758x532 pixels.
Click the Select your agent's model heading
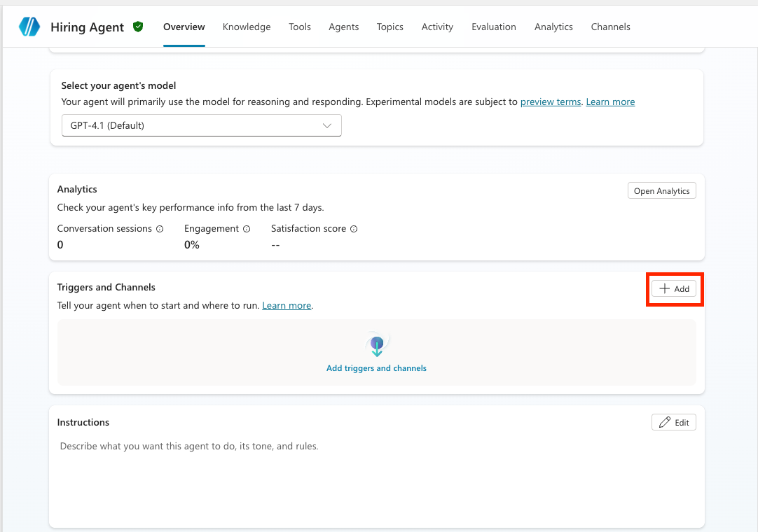118,85
